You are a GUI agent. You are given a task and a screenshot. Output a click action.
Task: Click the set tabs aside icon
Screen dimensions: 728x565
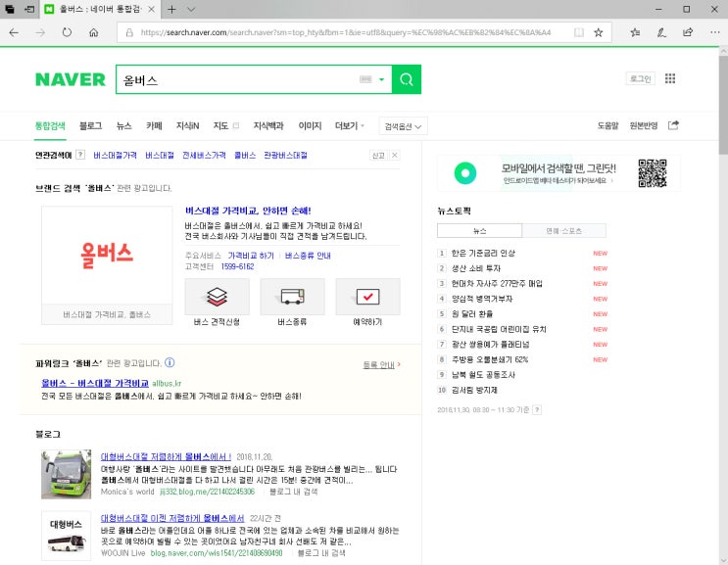(29, 9)
